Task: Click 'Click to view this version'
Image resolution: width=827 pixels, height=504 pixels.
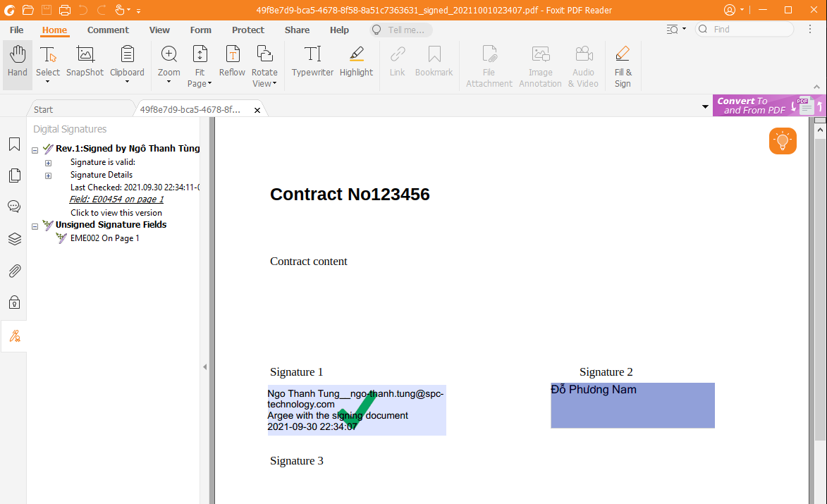Action: tap(116, 213)
